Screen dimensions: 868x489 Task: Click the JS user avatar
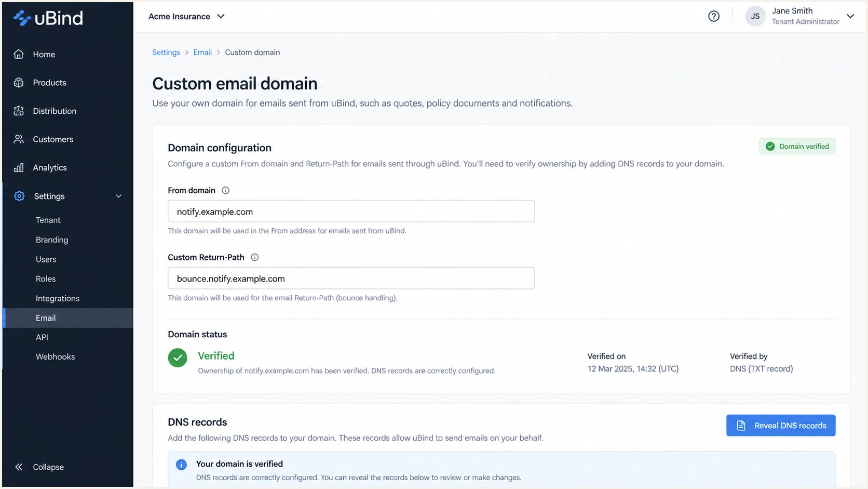point(755,16)
